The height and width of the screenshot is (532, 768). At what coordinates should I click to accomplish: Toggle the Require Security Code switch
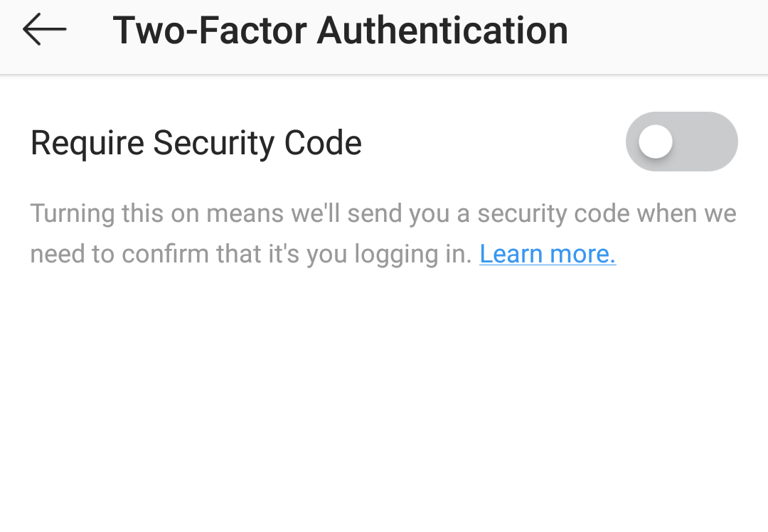click(681, 142)
